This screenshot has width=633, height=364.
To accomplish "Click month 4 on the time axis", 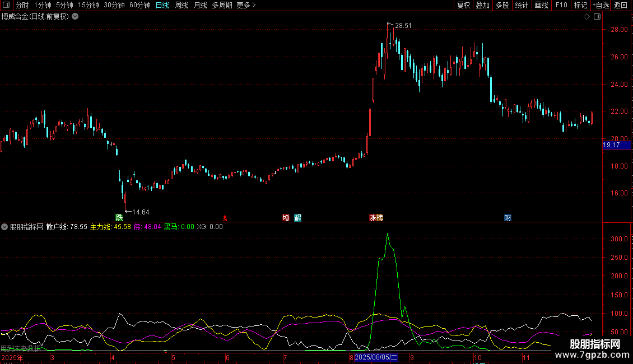I will (113, 357).
